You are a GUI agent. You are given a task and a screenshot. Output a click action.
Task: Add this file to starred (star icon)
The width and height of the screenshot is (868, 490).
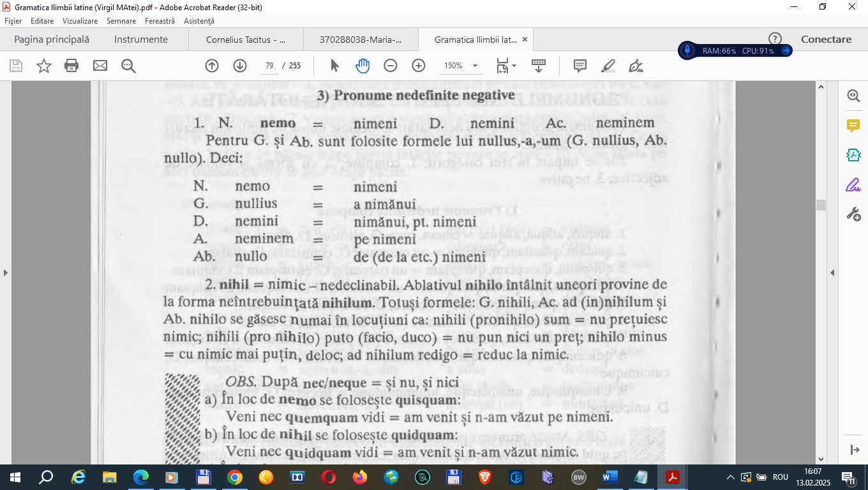click(44, 66)
